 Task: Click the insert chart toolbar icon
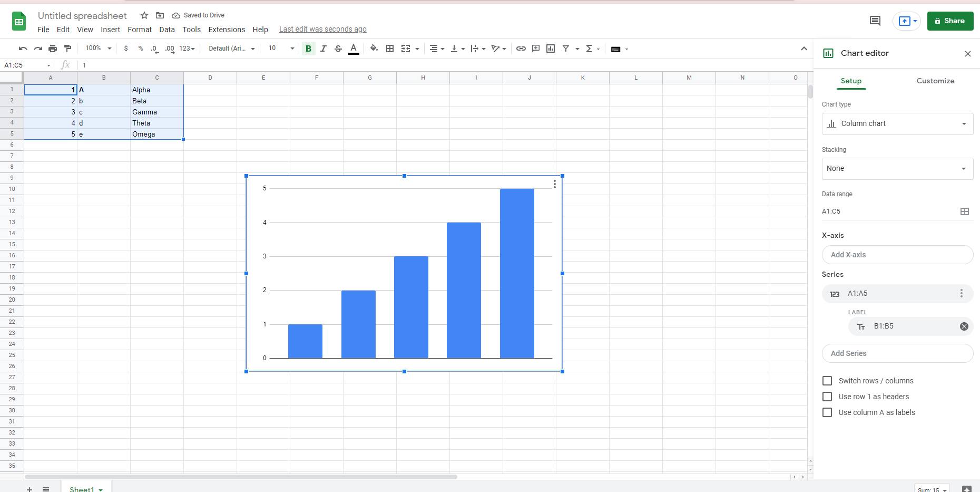pos(551,49)
